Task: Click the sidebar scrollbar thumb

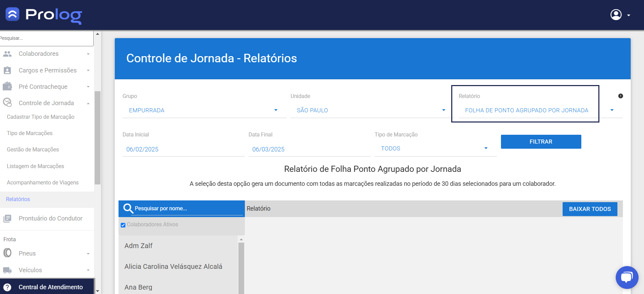Action: (98, 137)
